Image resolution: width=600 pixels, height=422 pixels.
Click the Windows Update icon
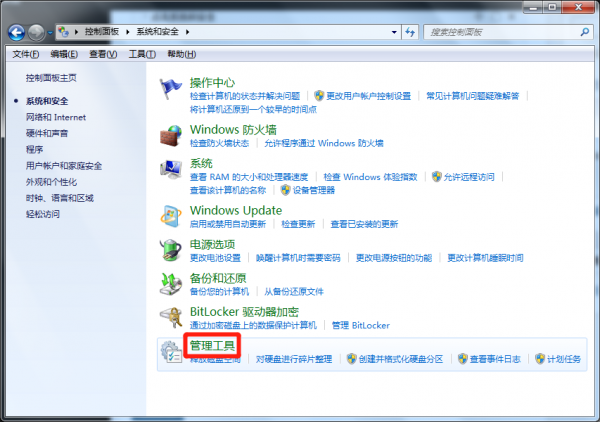coord(171,217)
